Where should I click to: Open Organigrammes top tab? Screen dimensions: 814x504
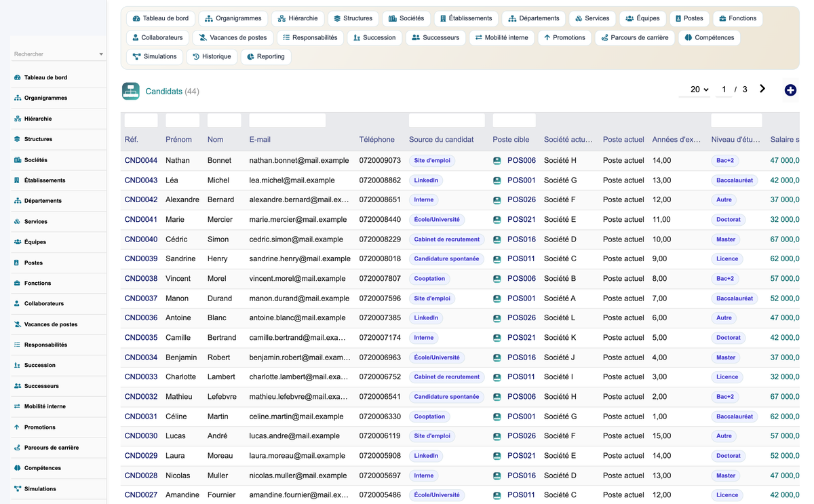233,18
